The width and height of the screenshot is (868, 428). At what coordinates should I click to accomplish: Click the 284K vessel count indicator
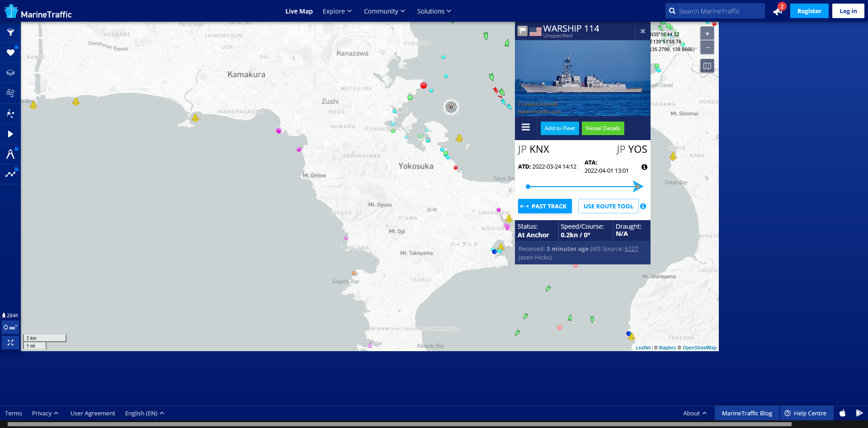point(10,315)
